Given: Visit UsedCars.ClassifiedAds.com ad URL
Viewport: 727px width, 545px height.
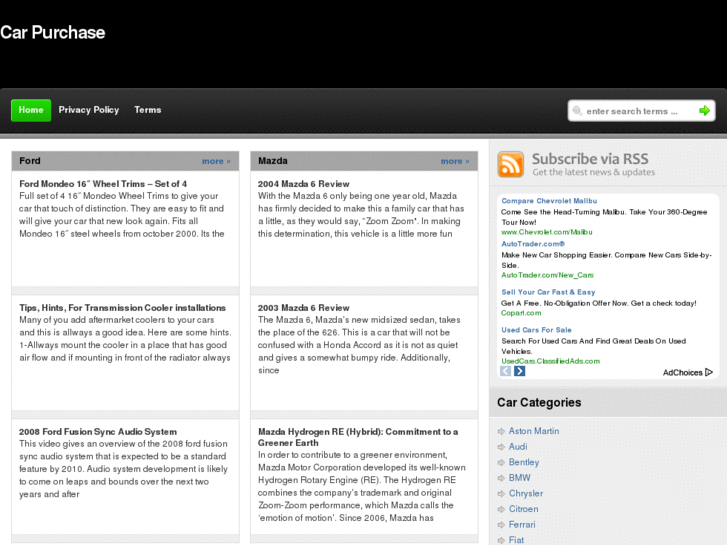Looking at the screenshot, I should [550, 361].
